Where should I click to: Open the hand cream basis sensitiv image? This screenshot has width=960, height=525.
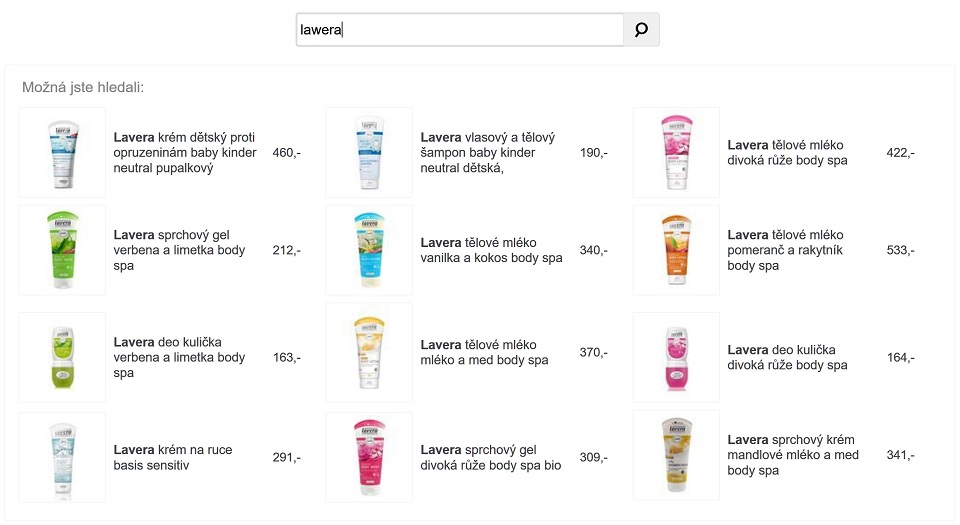62,457
